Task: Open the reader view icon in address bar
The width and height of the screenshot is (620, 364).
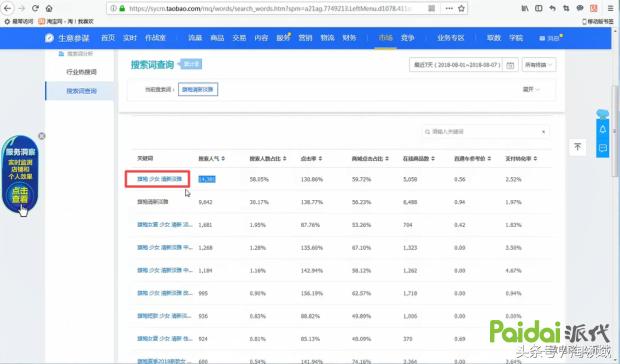Action: pos(431,8)
